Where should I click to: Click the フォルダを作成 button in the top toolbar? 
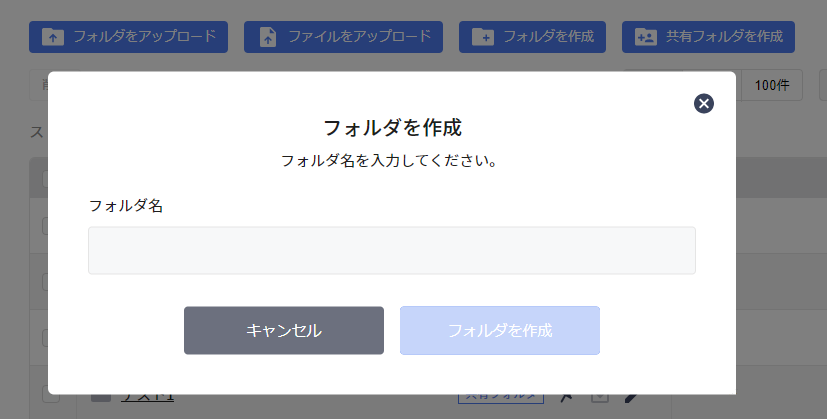coord(532,37)
